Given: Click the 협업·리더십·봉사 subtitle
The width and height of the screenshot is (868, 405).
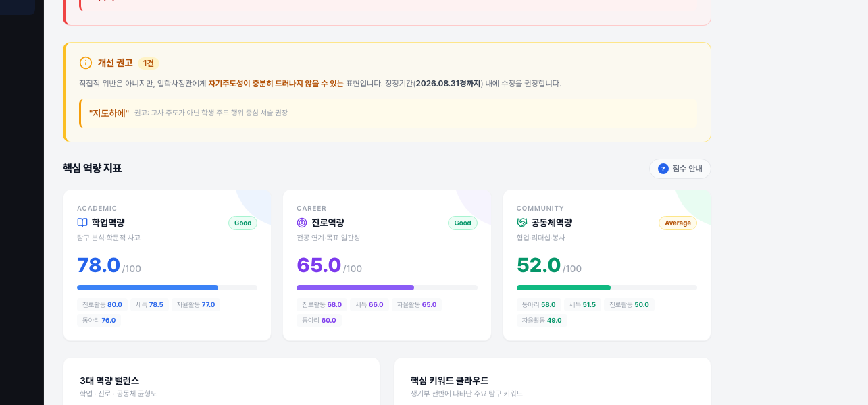Looking at the screenshot, I should tap(541, 238).
